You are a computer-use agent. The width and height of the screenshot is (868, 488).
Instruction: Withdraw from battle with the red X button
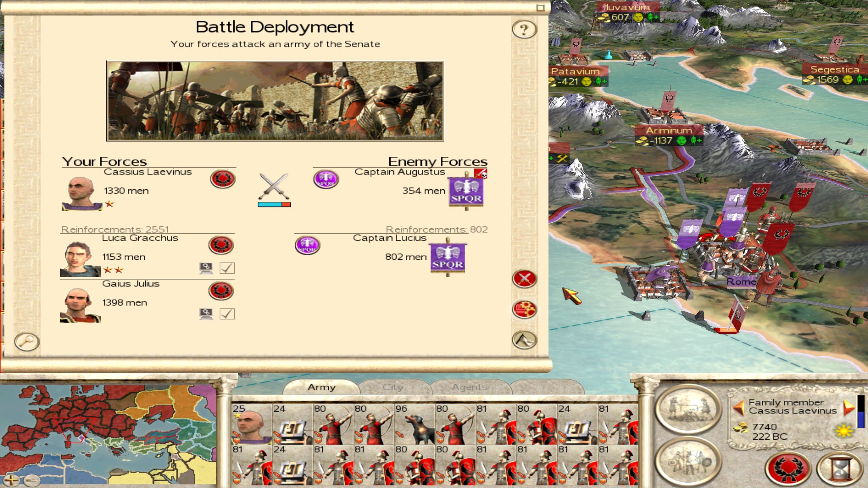tap(524, 279)
